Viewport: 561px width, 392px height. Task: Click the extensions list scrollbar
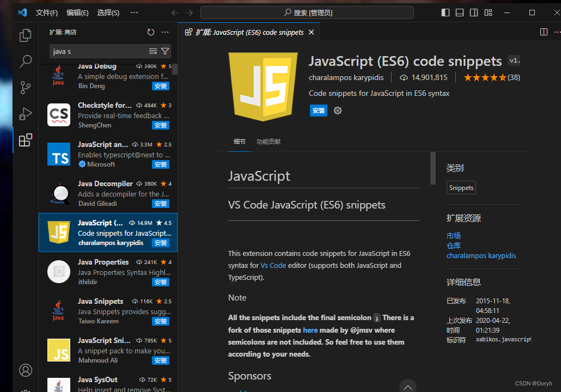coord(175,69)
